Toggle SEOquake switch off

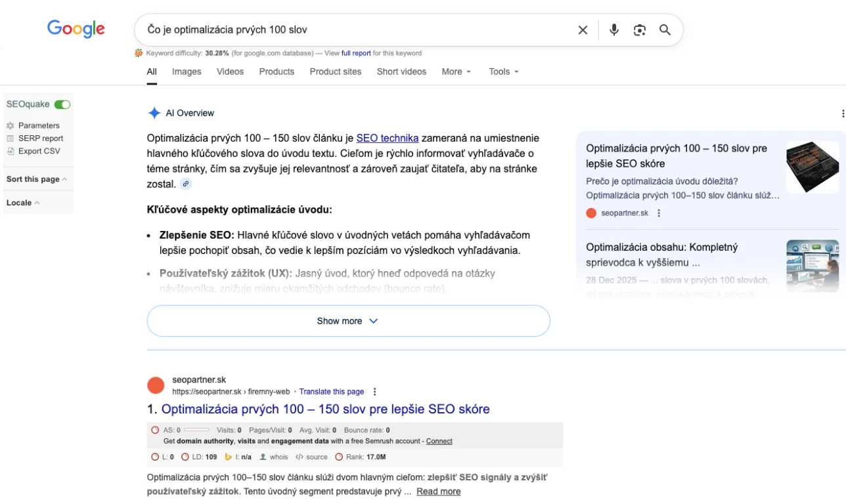tap(62, 104)
